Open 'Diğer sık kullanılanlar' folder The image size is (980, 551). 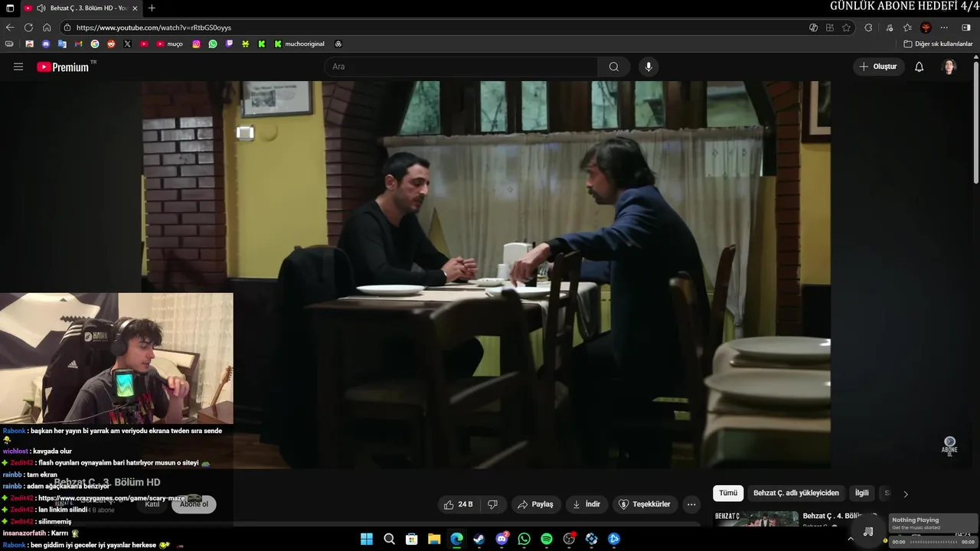[x=938, y=44]
